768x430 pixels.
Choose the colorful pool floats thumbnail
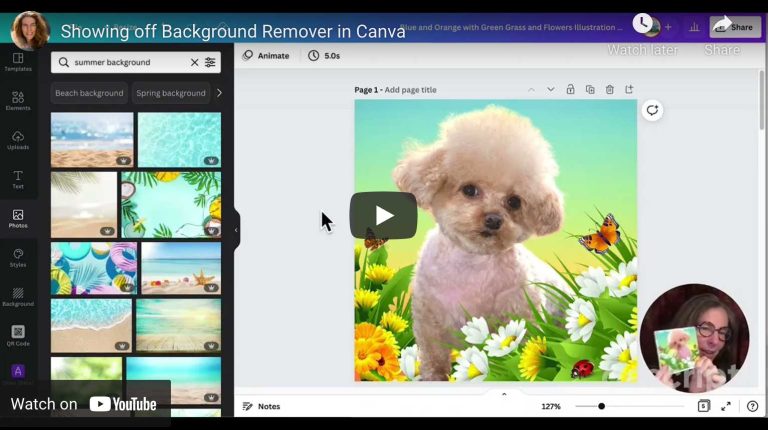pyautogui.click(x=94, y=268)
